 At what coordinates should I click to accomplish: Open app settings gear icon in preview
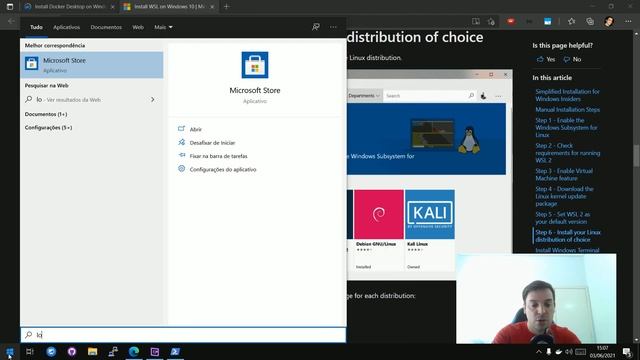pos(182,169)
